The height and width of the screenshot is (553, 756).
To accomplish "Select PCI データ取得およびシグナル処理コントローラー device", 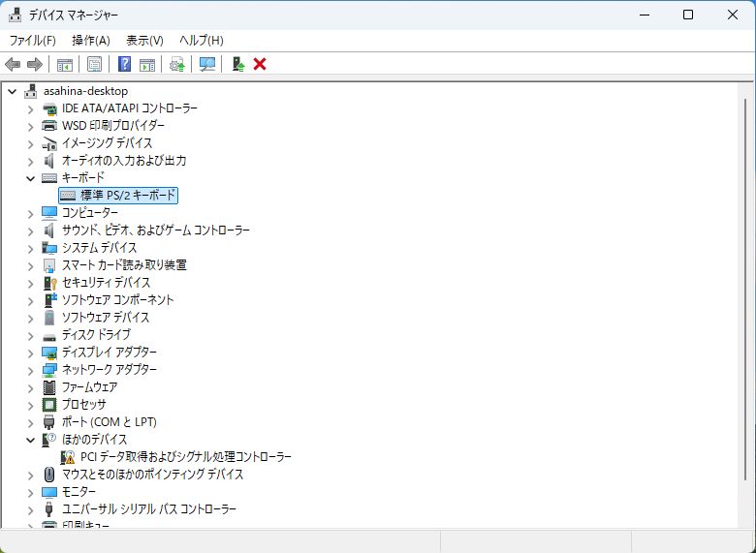I will [x=185, y=457].
